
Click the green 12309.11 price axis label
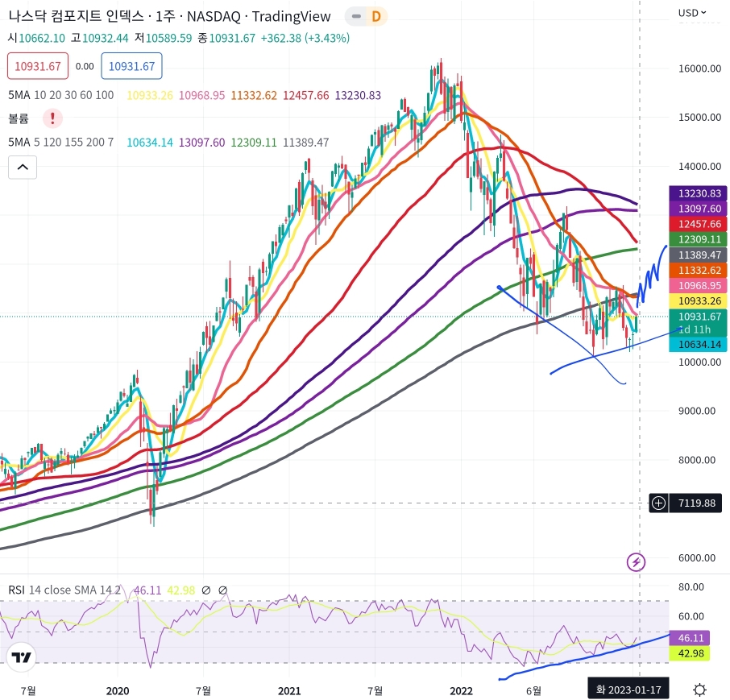pos(699,239)
